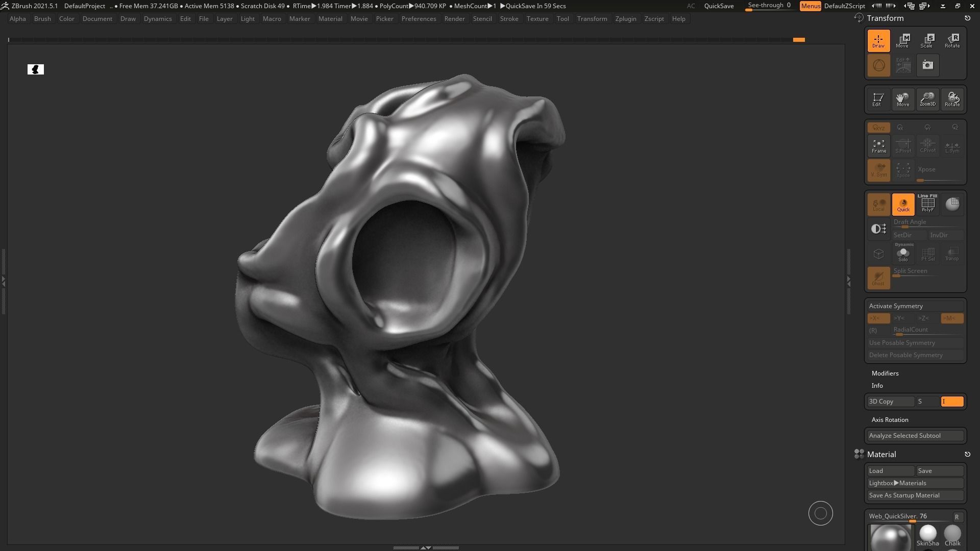Activate the Move gizmo in Transform
980x551 pixels.
(x=902, y=40)
